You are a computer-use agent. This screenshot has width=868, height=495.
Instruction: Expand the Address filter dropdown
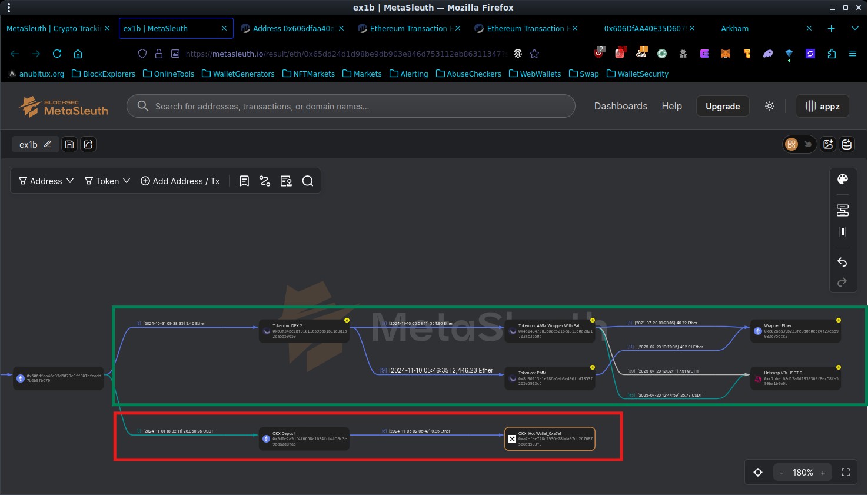[46, 181]
